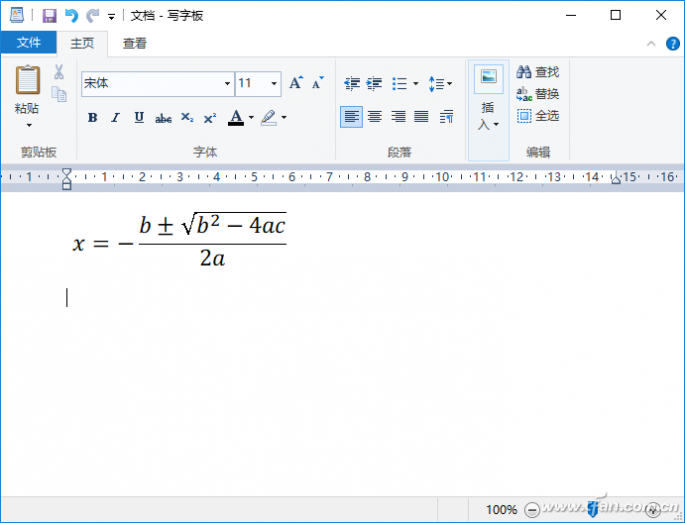Decrease the paragraph indent

coord(352,83)
